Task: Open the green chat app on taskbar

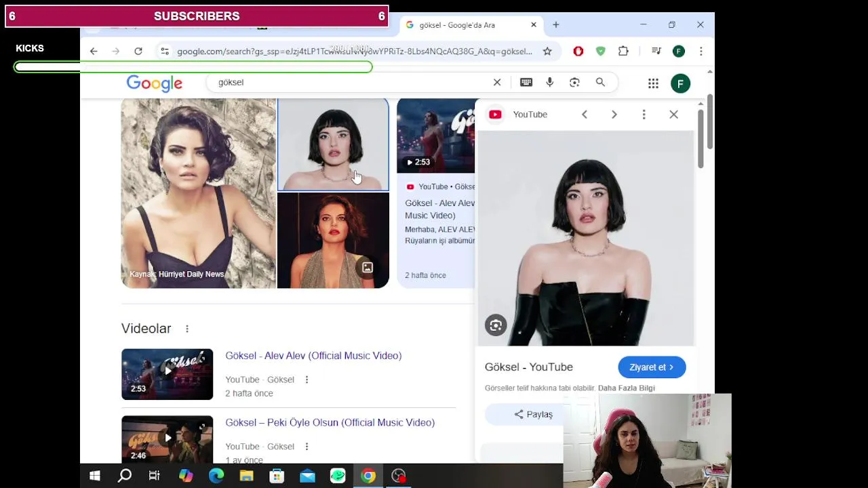Action: [x=338, y=476]
